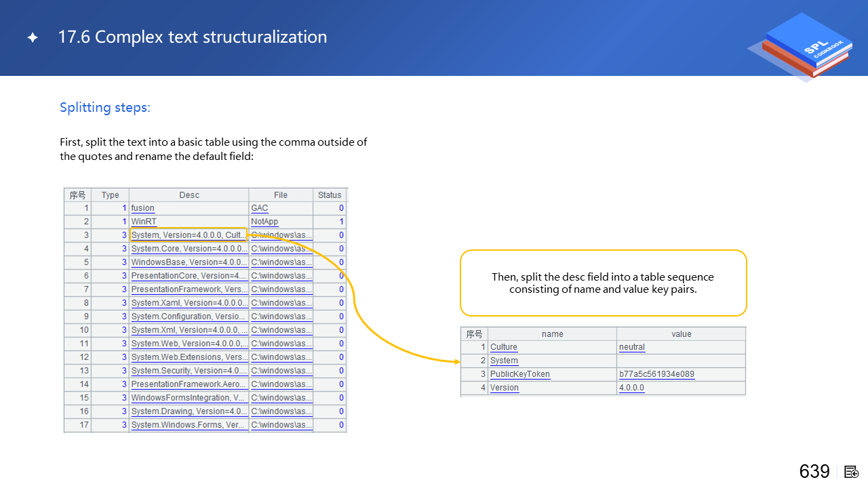Open the 'GAC' link in the File column
Screen dimensions: 868x488
click(260, 208)
